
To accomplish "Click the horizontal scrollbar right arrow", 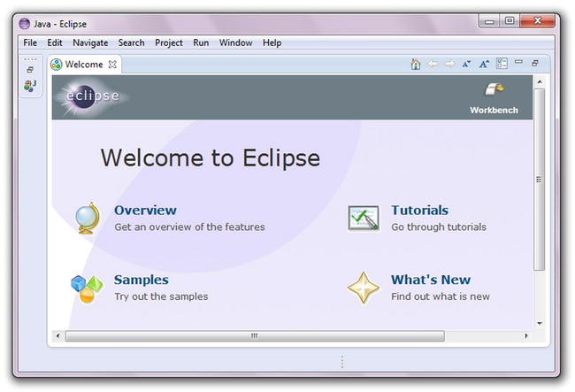I will pos(526,335).
